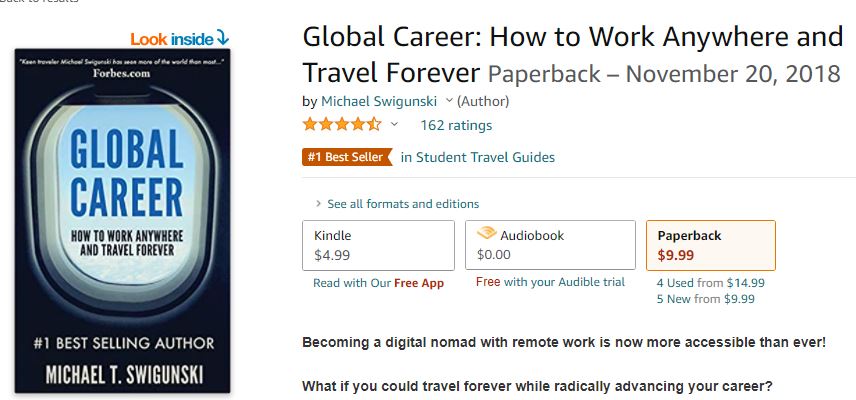The width and height of the screenshot is (856, 400).
Task: Select the Audiobook $0.00 format
Action: pyautogui.click(x=550, y=245)
